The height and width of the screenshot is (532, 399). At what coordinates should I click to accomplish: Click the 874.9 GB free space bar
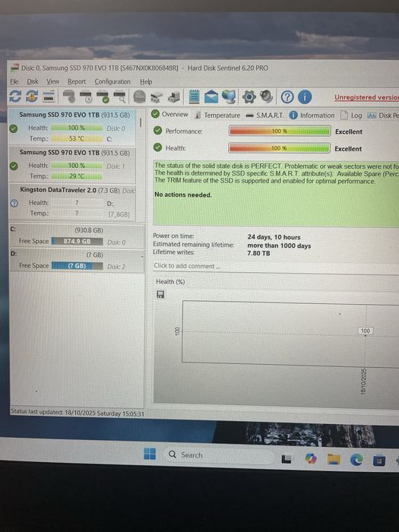[x=77, y=241]
